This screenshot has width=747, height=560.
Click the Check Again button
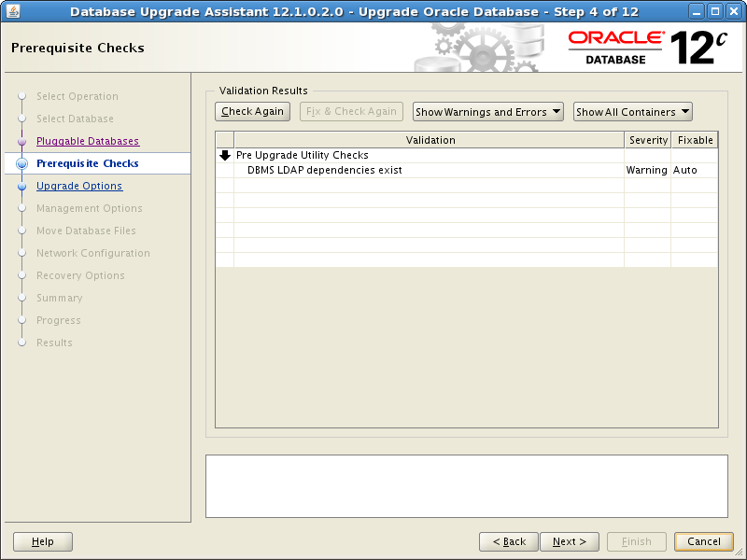[252, 111]
